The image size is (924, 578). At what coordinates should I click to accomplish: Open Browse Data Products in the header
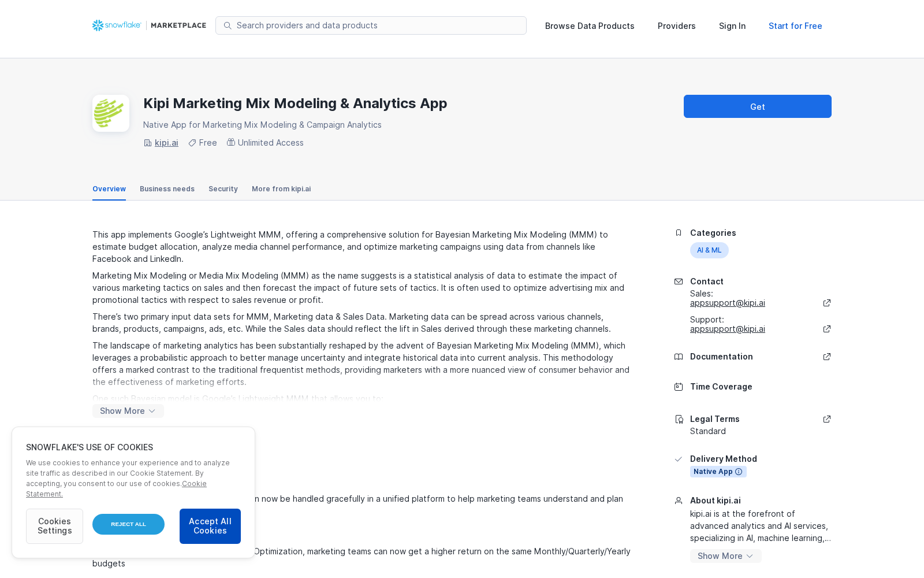[x=590, y=26]
